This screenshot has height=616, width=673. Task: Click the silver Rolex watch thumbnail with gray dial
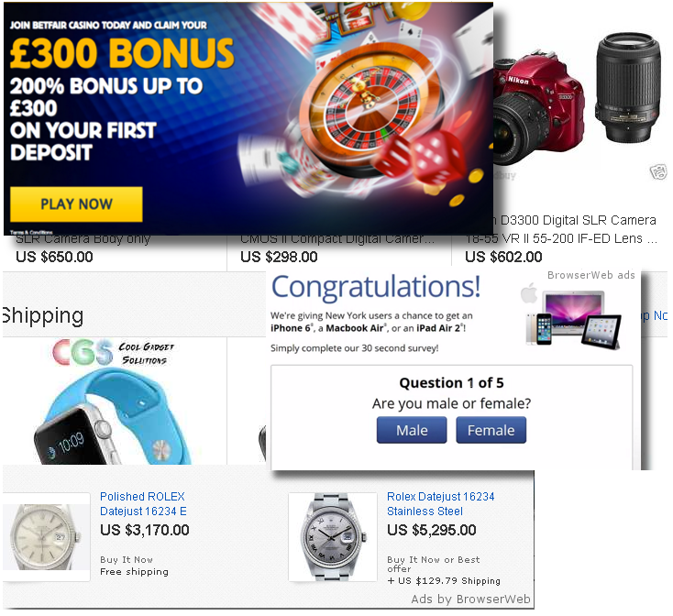click(x=333, y=537)
